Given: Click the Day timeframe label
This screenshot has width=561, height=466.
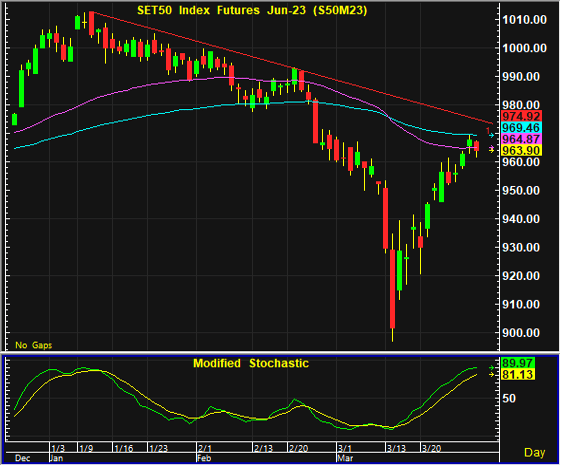Looking at the screenshot, I should point(535,452).
